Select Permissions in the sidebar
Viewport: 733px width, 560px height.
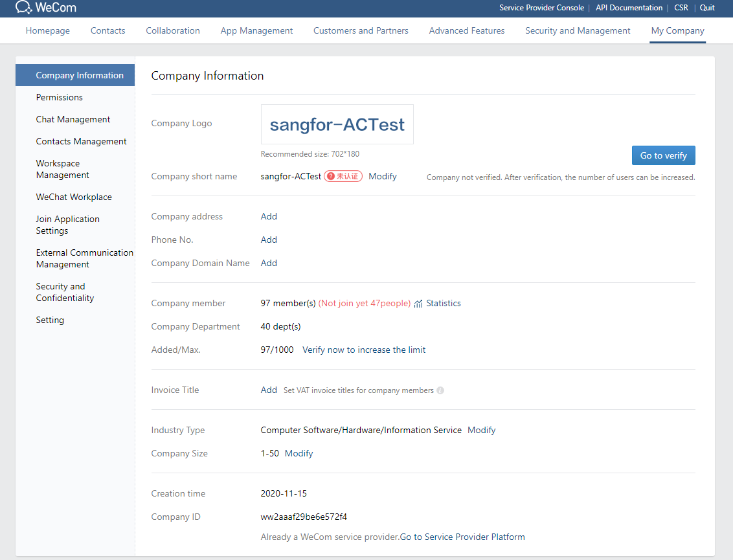click(60, 97)
